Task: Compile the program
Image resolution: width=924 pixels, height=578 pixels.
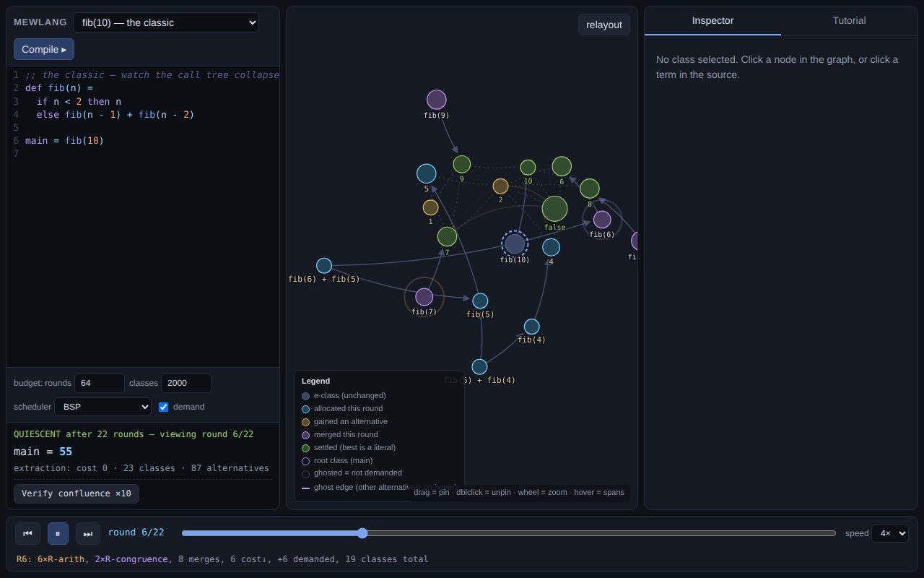Action: 44,49
